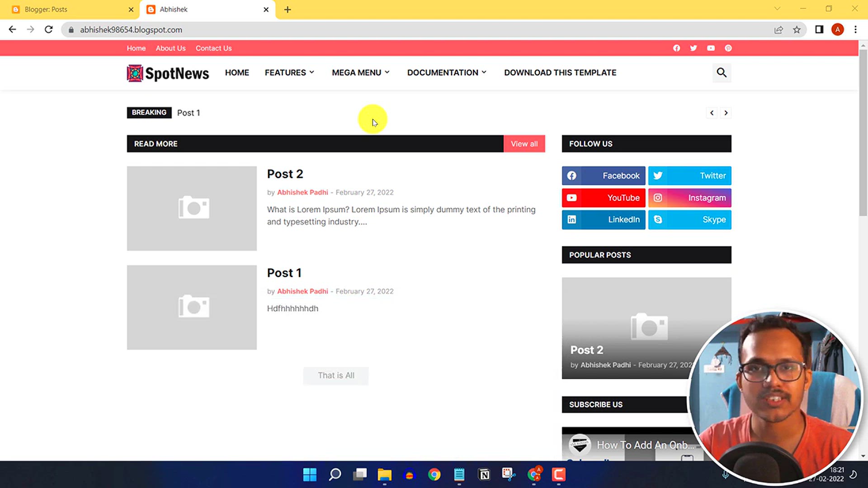Screen dimensions: 868x488
Task: Expand the Mega Menu dropdown
Action: point(361,73)
